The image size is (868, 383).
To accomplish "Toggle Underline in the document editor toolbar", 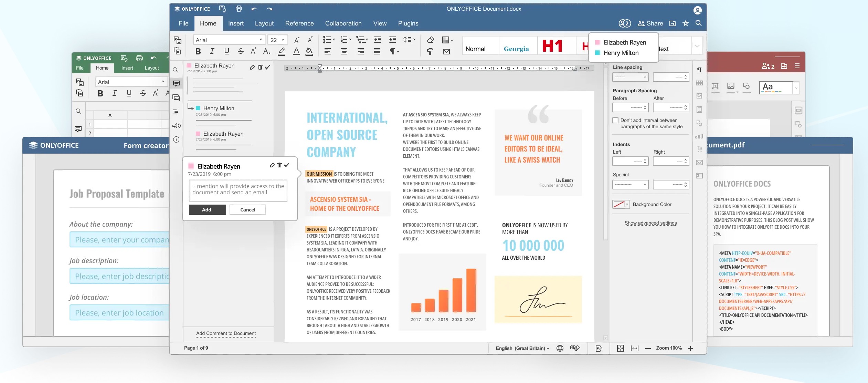I will (226, 52).
